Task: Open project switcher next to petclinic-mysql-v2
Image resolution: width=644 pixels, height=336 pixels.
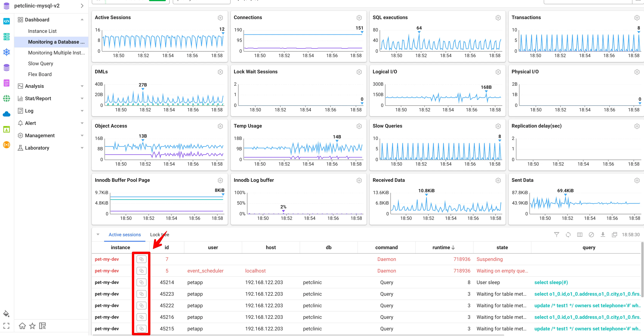Action: pos(82,6)
